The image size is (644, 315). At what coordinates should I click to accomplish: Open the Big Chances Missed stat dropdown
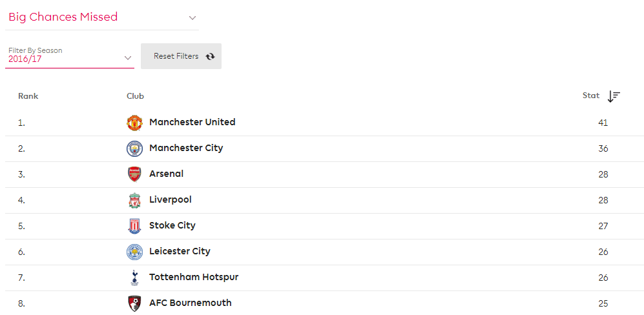coord(102,17)
